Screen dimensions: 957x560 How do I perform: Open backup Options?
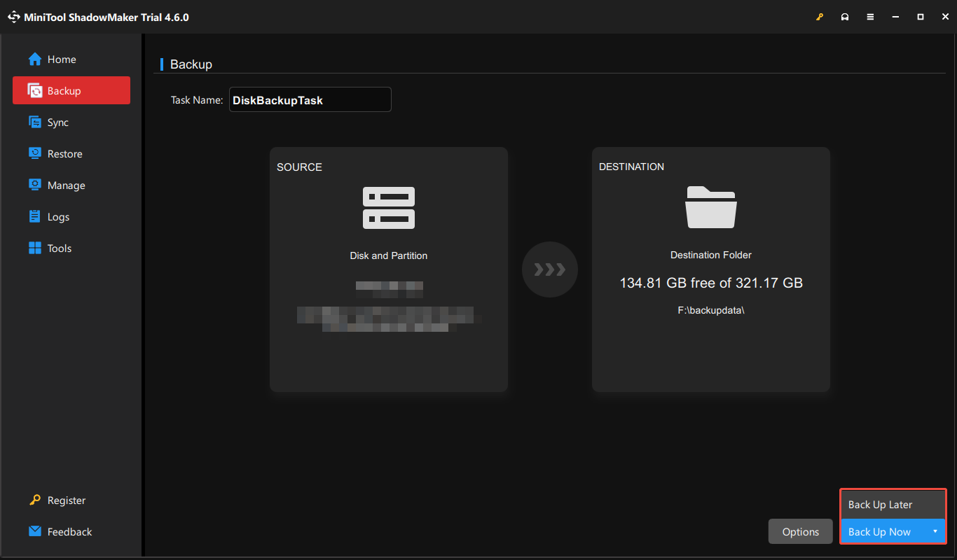801,532
